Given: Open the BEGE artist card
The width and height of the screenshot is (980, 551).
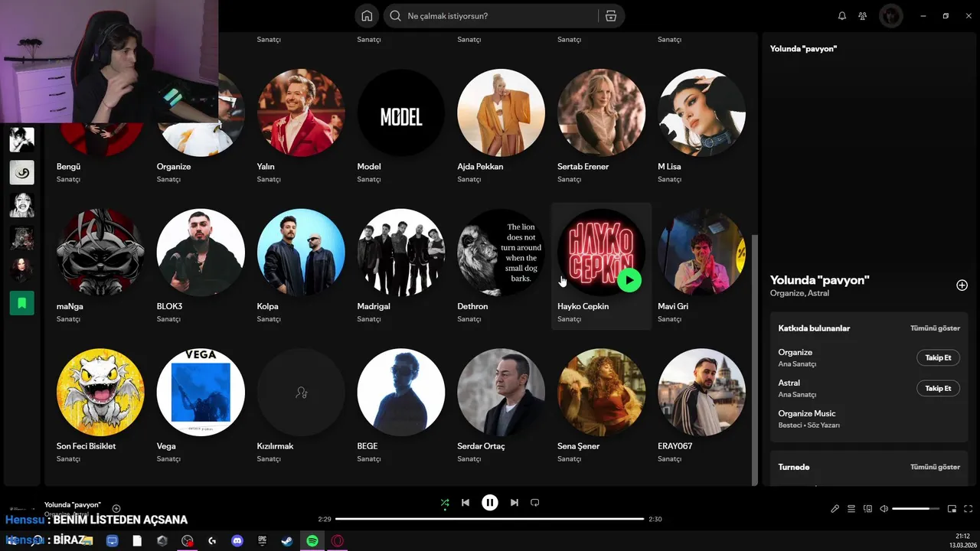Looking at the screenshot, I should click(401, 406).
